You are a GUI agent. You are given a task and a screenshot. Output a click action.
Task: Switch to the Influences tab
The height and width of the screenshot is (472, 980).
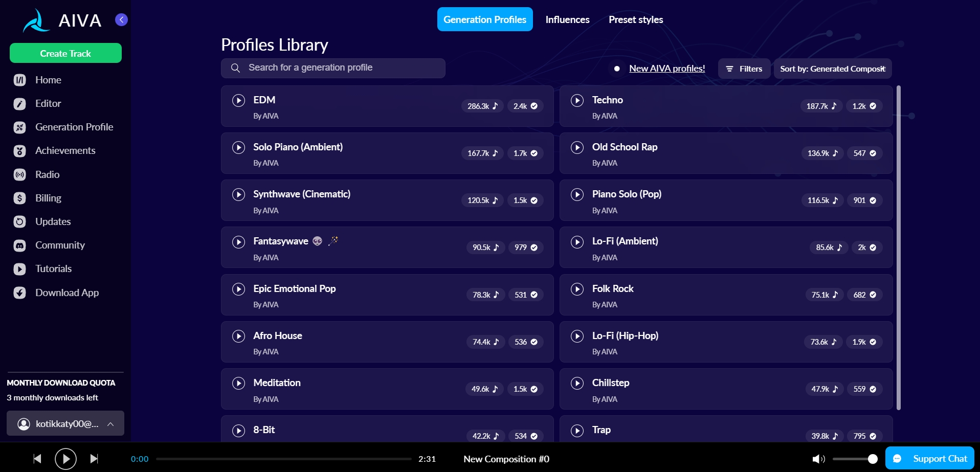[567, 19]
